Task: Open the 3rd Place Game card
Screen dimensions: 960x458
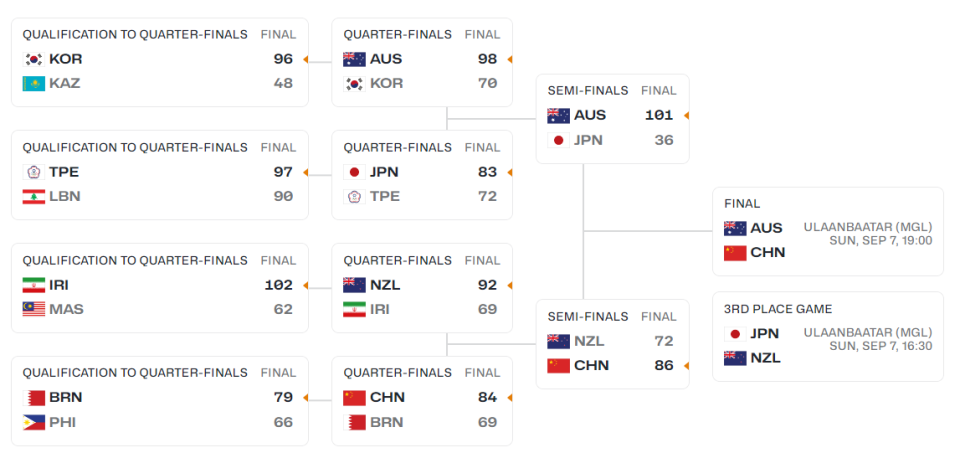Action: (x=828, y=337)
